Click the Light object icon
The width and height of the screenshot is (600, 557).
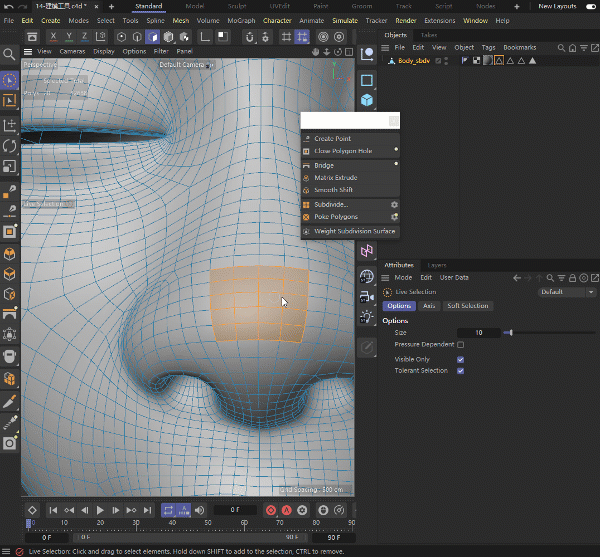click(x=367, y=316)
